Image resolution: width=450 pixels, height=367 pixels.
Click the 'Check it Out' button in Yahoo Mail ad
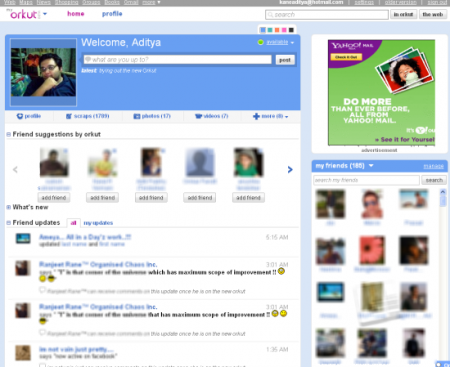(346, 57)
